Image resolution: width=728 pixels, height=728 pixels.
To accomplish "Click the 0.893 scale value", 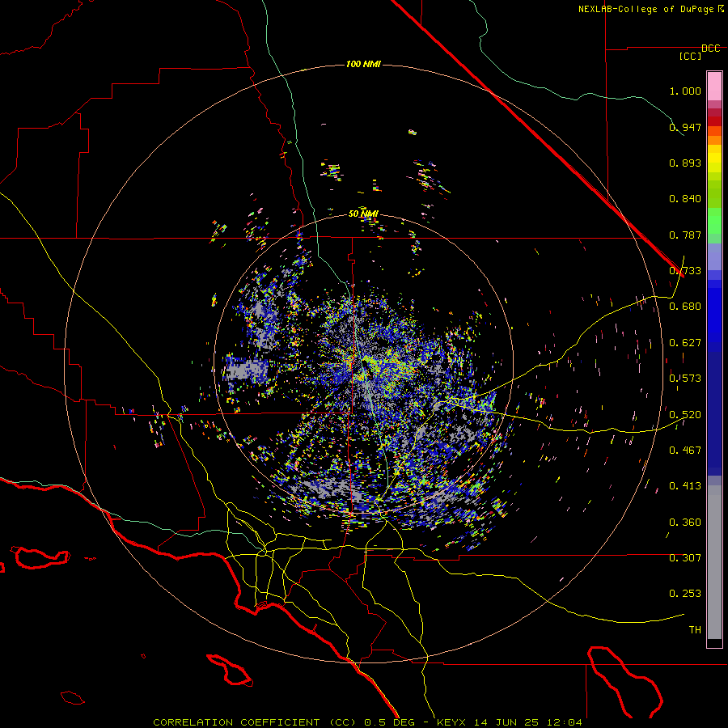I will (x=685, y=163).
